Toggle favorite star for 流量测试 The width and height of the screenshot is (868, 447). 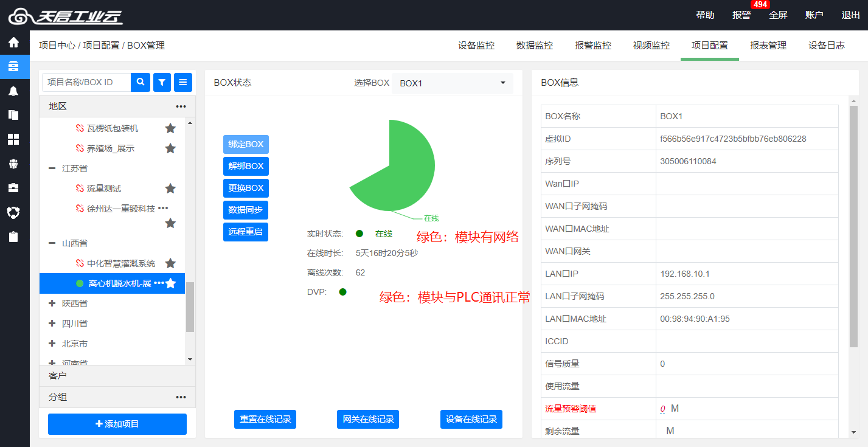(170, 189)
